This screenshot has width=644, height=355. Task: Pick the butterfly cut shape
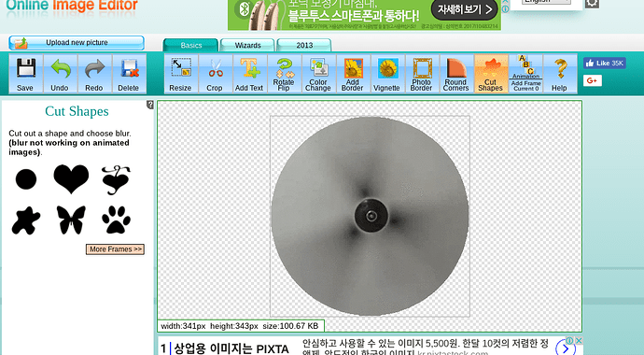point(71,220)
